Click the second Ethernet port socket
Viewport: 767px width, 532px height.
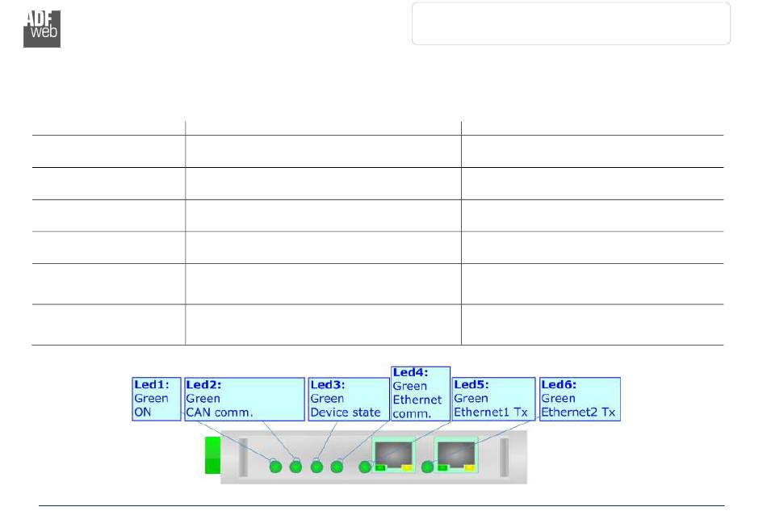click(456, 455)
